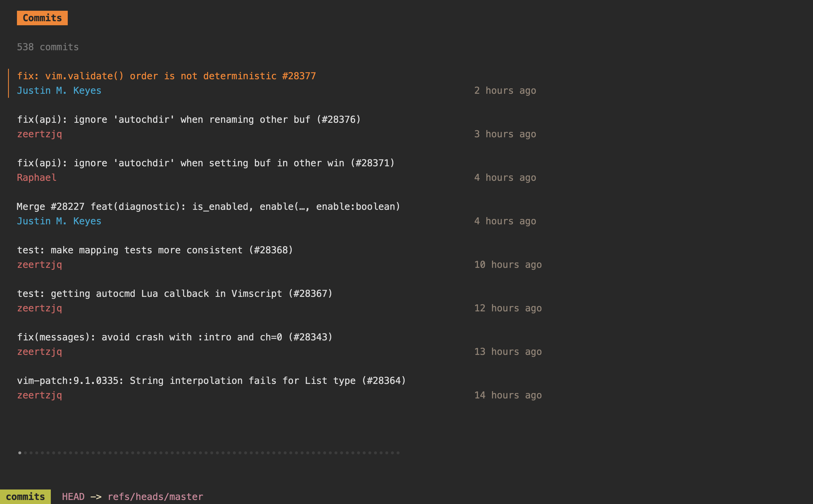
Task: Click the '14 hours ago' timestamp
Action: pos(508,395)
